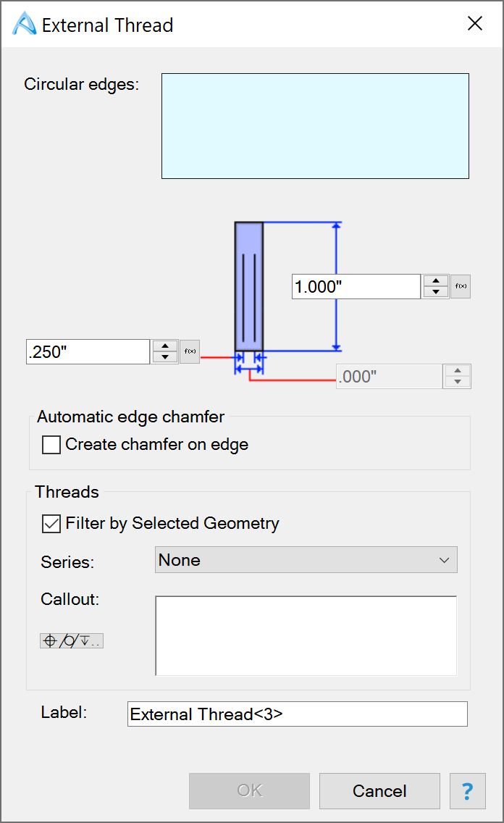Open the Series dropdown showing None

coord(306,560)
